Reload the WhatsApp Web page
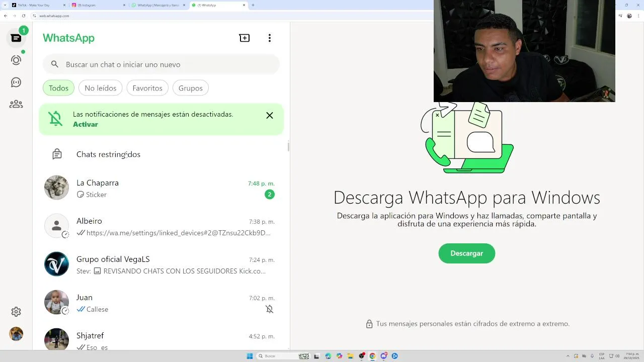The height and width of the screenshot is (362, 644). pyautogui.click(x=24, y=16)
